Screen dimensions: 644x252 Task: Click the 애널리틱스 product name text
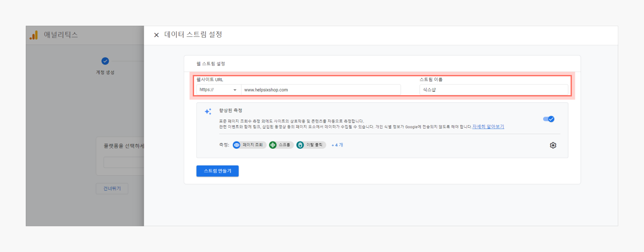[x=61, y=35]
